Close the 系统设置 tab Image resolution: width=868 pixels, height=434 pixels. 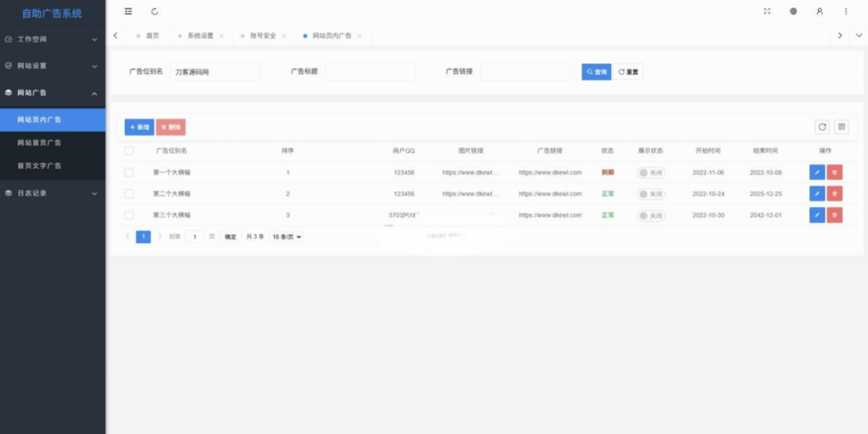pos(221,36)
